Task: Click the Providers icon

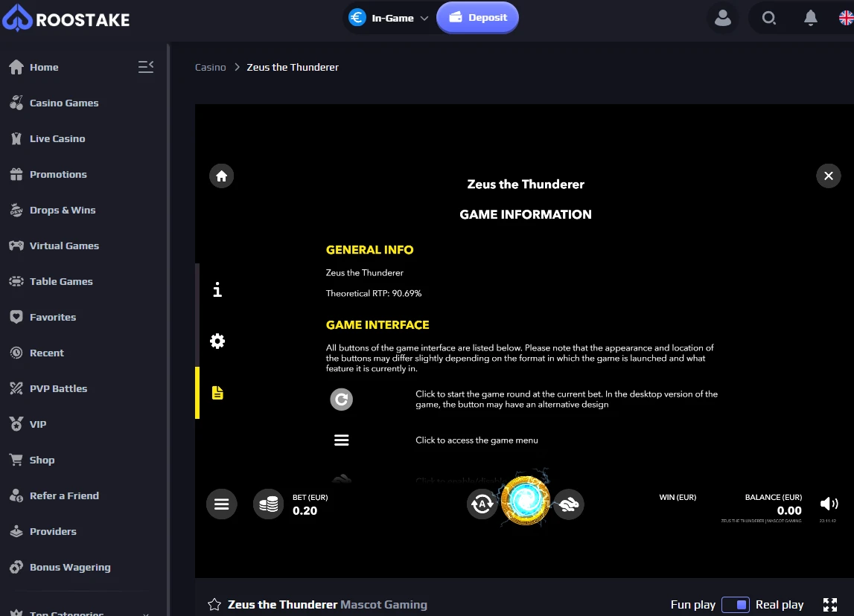Action: 16,531
